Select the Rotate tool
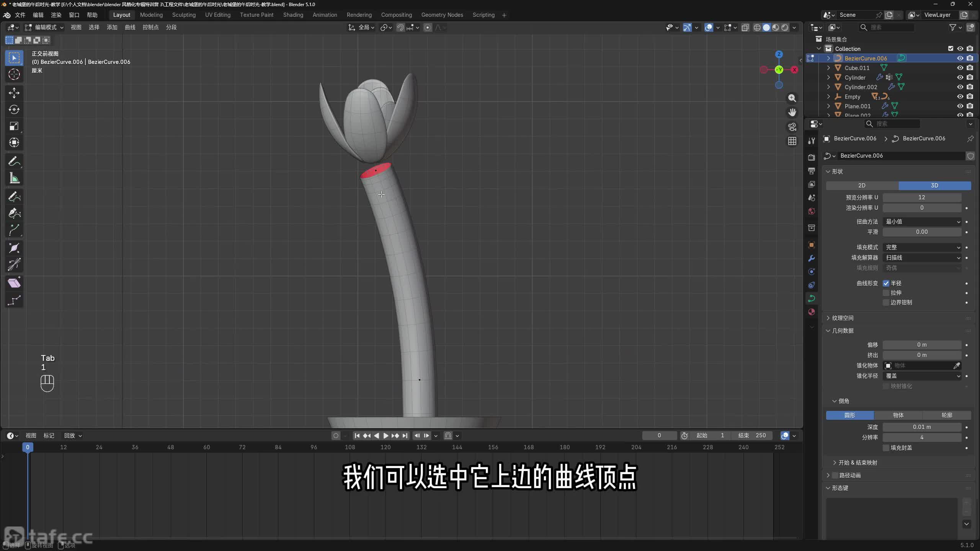Viewport: 980px width, 551px height. pyautogui.click(x=14, y=109)
